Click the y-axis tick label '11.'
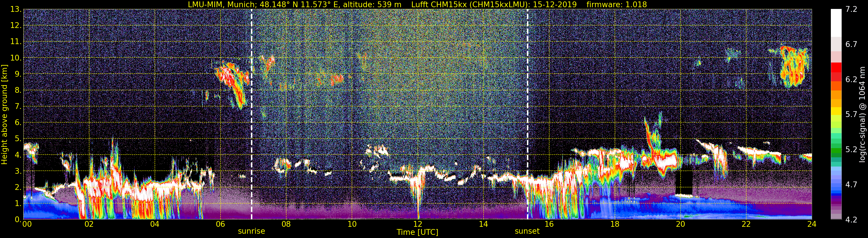 point(16,42)
